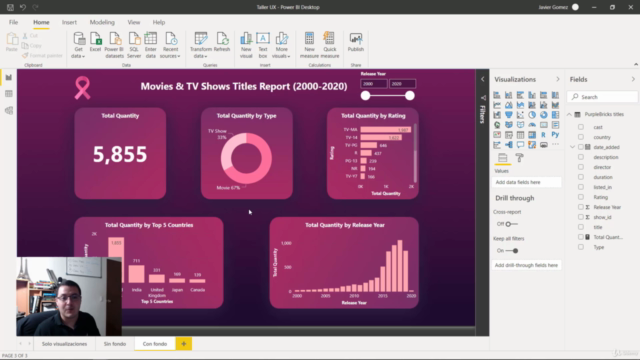Toggle Cross-report drill through switch
640x360 pixels.
511,224
